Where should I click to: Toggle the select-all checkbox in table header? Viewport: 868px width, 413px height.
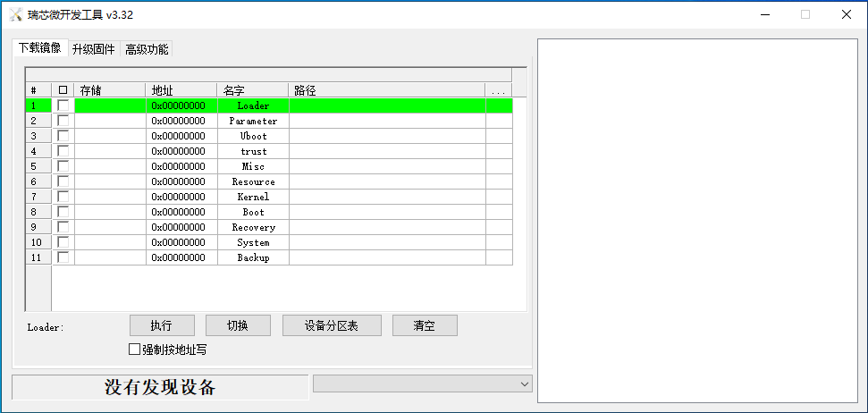[63, 89]
